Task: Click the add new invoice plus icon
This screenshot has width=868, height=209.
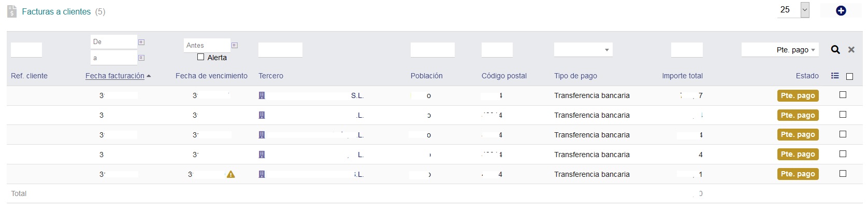Action: click(x=841, y=10)
